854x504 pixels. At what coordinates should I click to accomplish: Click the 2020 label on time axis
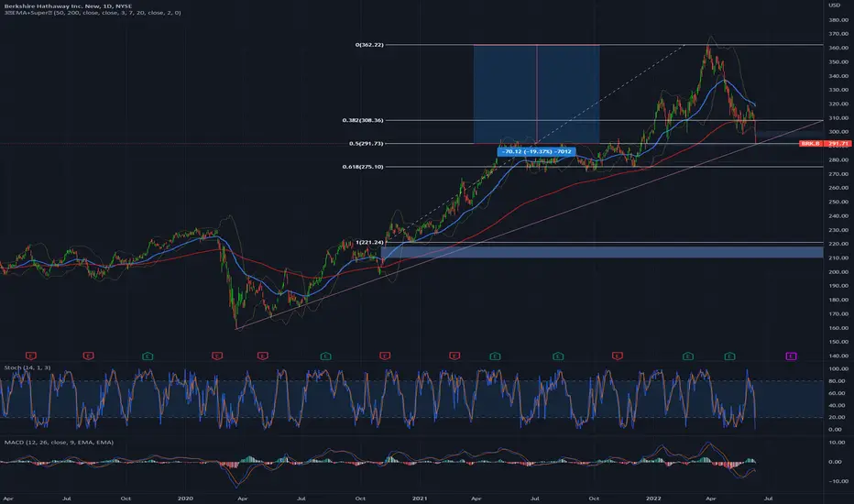click(185, 498)
